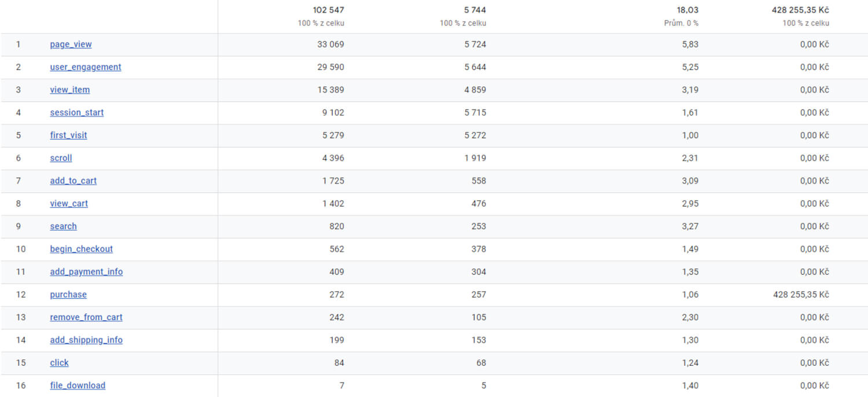The image size is (868, 397).
Task: Sort by the average per user column
Action: (x=688, y=10)
